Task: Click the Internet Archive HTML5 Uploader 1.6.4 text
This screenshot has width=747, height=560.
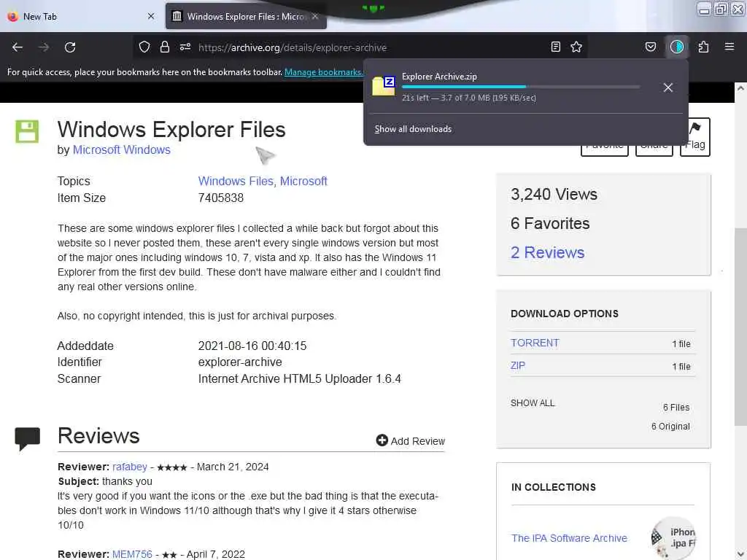Action: click(300, 378)
